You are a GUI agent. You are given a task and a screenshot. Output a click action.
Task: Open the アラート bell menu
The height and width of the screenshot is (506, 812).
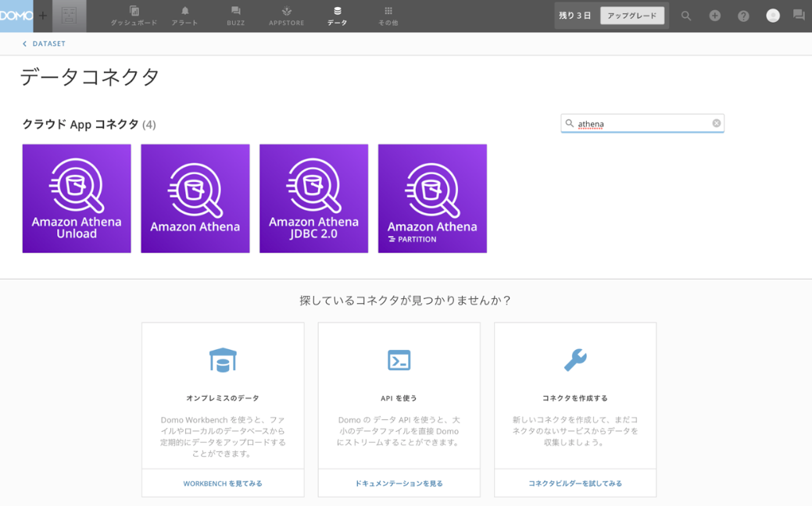point(185,16)
